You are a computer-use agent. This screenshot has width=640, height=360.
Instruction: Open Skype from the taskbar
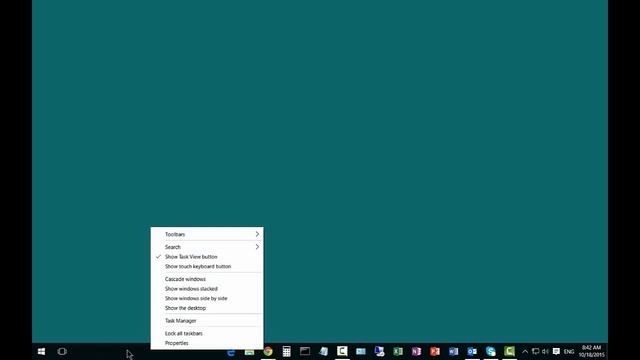pyautogui.click(x=491, y=351)
